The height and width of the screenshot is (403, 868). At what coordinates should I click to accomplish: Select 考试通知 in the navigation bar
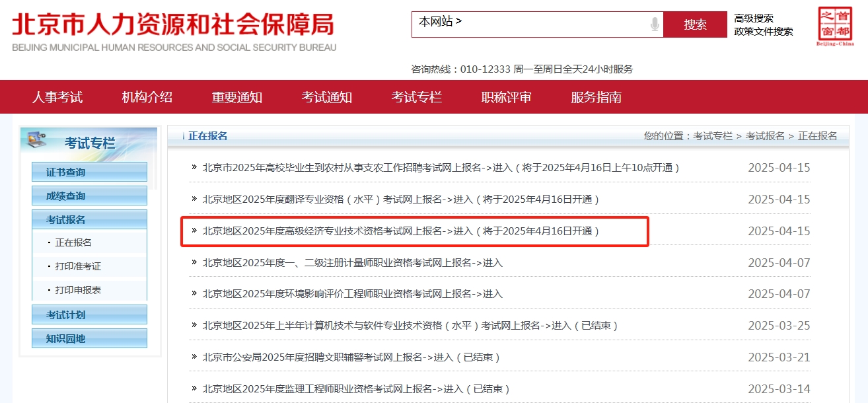[327, 97]
